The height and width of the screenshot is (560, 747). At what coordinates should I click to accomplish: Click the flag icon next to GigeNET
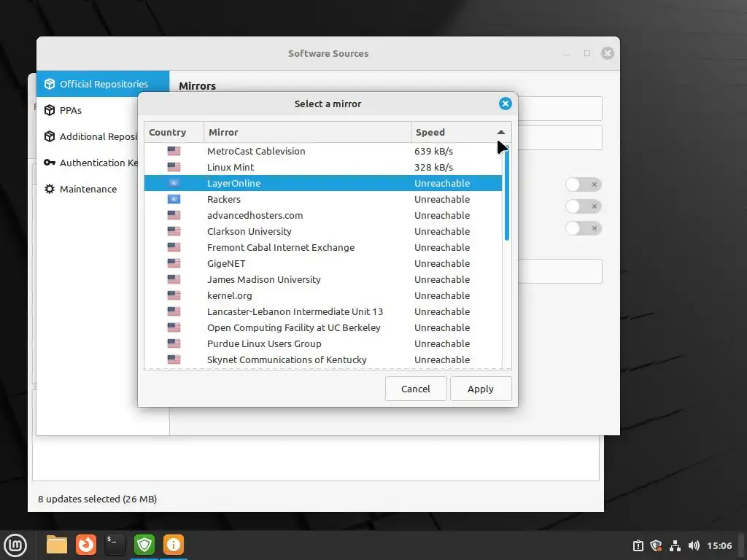[x=174, y=263]
